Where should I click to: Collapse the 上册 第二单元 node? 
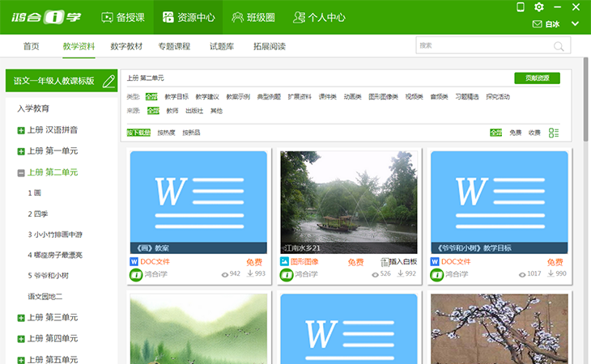pos(21,173)
